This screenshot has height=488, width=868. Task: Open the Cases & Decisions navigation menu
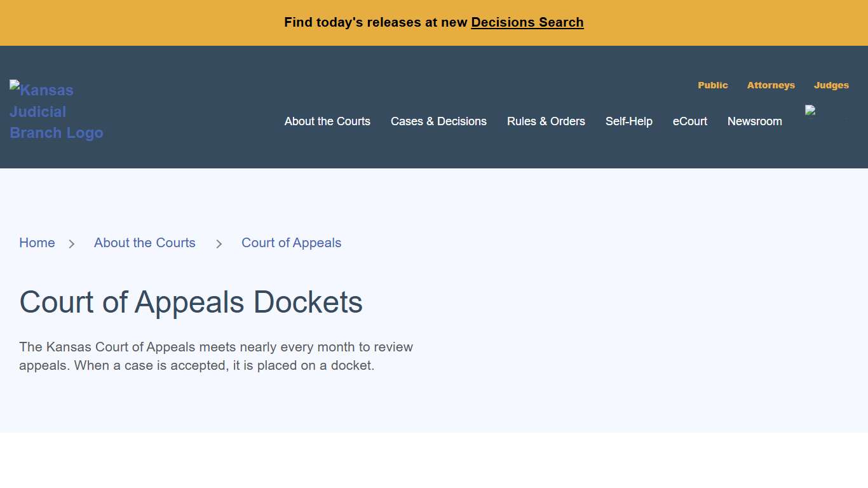438,121
